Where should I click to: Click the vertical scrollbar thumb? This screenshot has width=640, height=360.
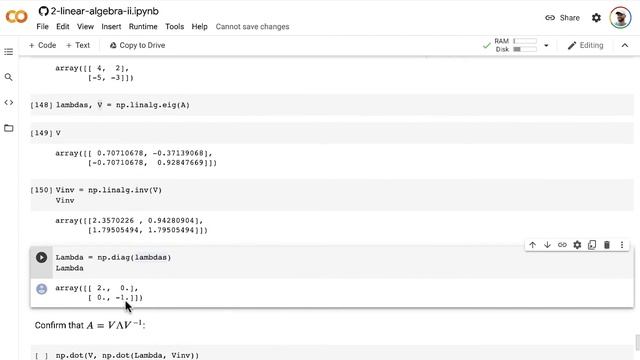(637, 342)
